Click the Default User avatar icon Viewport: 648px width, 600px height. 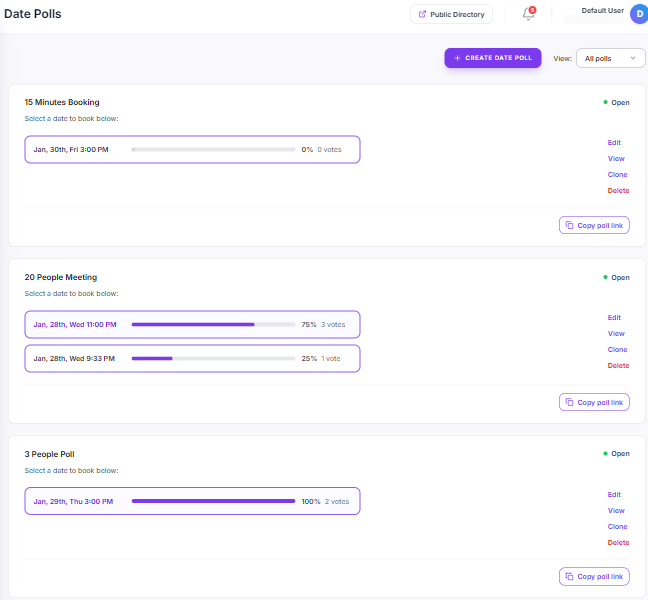638,14
